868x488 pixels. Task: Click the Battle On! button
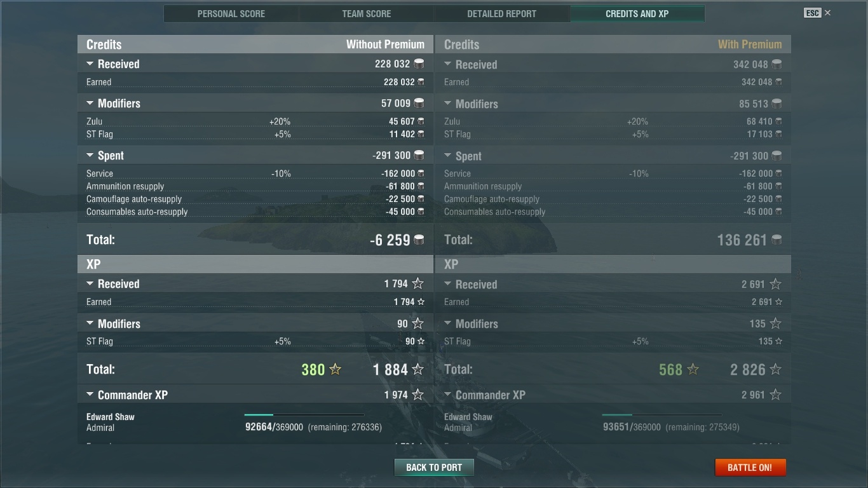point(750,467)
